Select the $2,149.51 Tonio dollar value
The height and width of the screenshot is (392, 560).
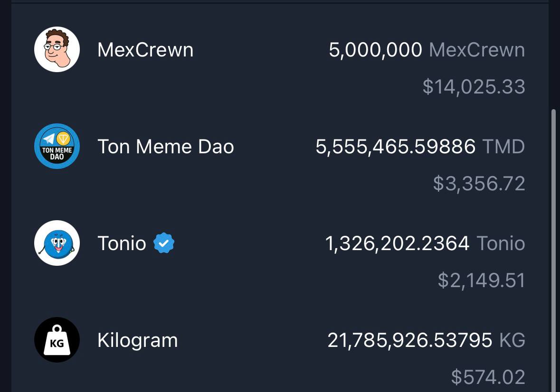482,280
